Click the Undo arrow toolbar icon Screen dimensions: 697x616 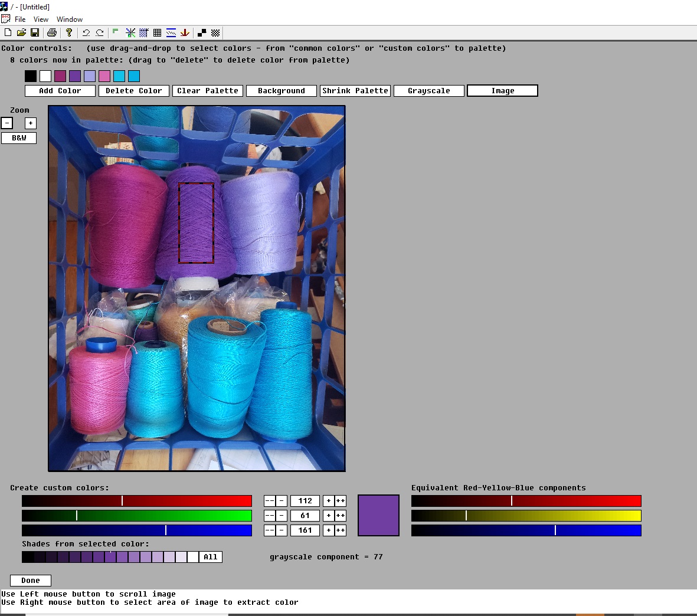[86, 33]
